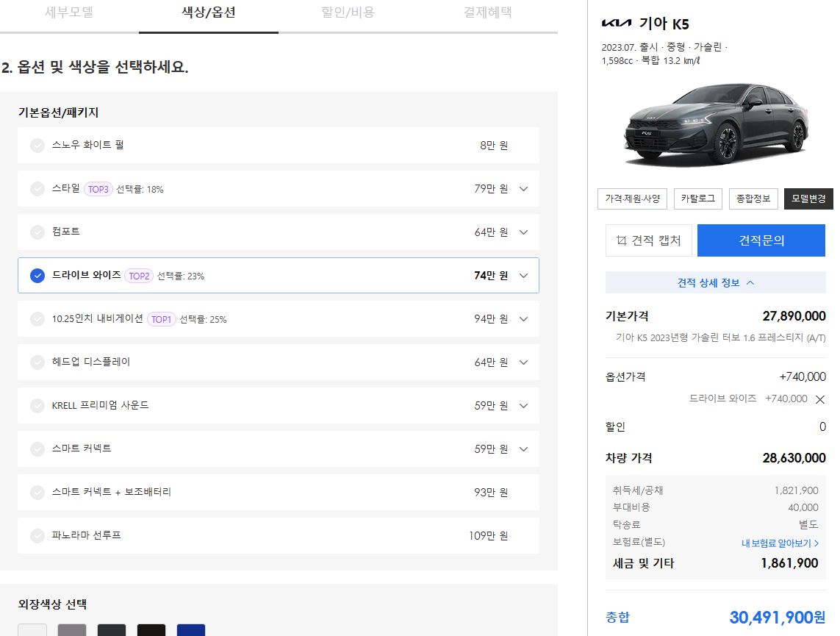The image size is (840, 636).
Task: Enable 10.25인치 내비게이션 option
Action: [37, 319]
